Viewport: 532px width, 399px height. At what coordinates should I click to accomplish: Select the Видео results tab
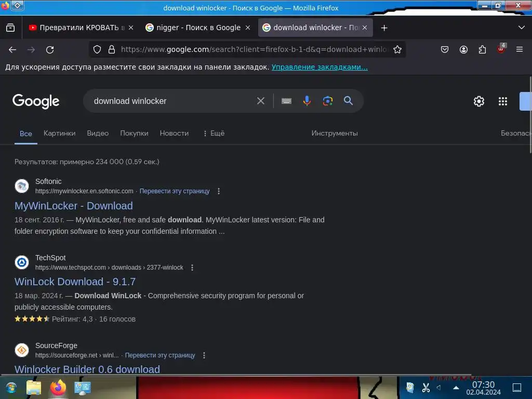coord(98,133)
